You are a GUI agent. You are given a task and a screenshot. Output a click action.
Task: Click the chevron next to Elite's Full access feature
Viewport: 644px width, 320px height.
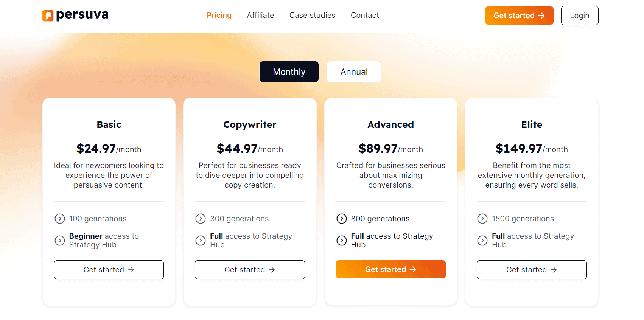coord(482,241)
